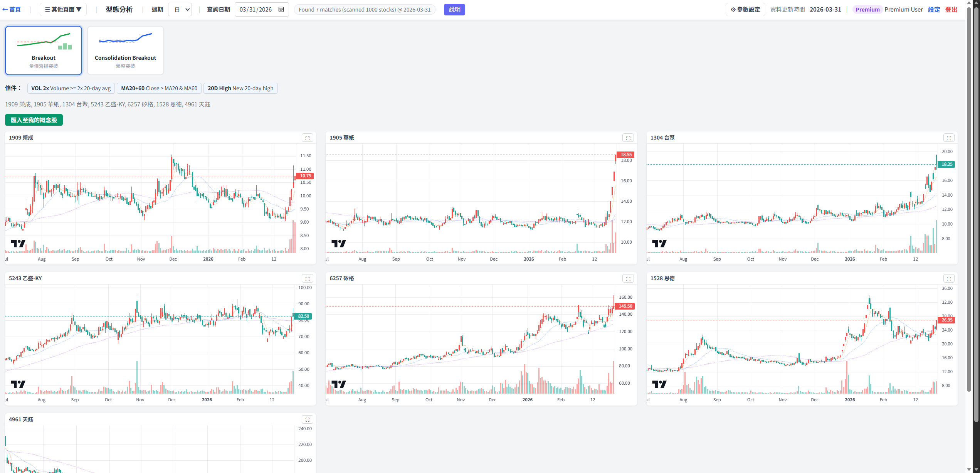Expand the 1905 華紙 chart to fullscreen
The height and width of the screenshot is (473, 980).
tap(628, 138)
